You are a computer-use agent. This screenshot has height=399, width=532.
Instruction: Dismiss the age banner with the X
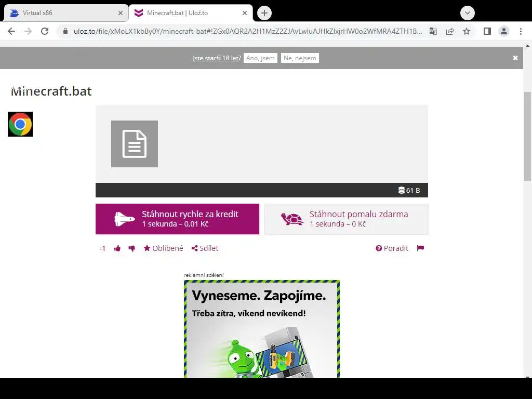[x=515, y=58]
